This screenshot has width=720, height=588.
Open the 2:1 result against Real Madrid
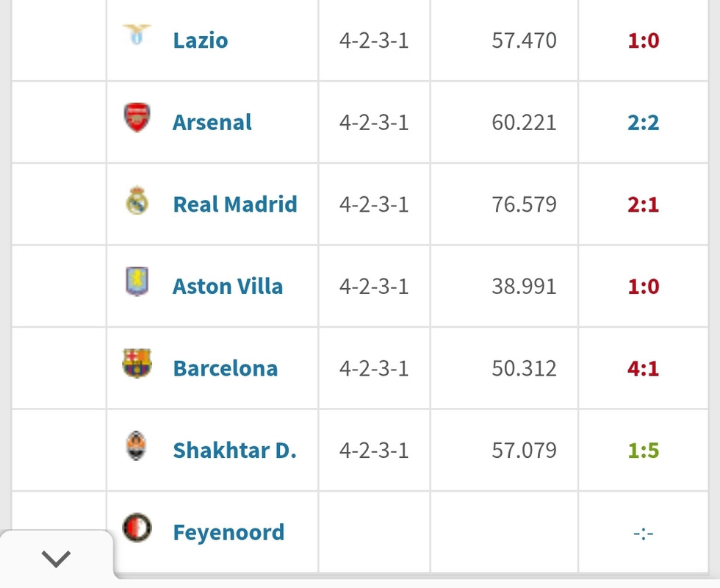pos(644,204)
